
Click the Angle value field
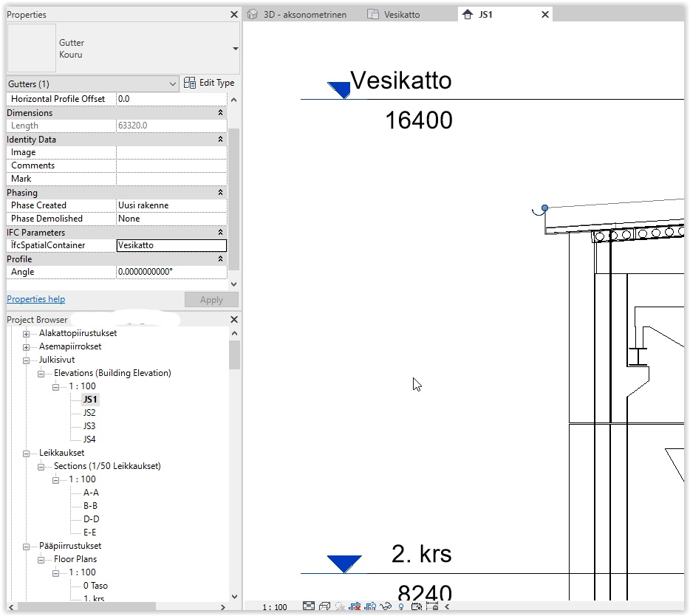pyautogui.click(x=171, y=272)
